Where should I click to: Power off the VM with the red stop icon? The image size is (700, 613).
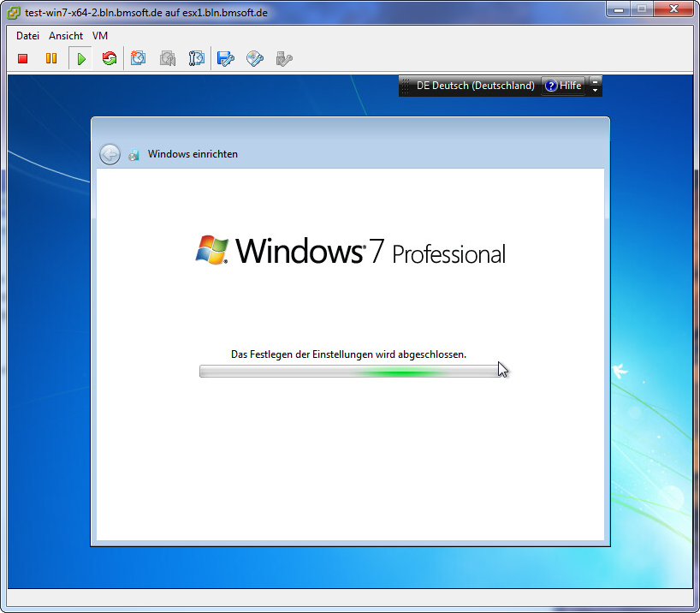coord(23,58)
